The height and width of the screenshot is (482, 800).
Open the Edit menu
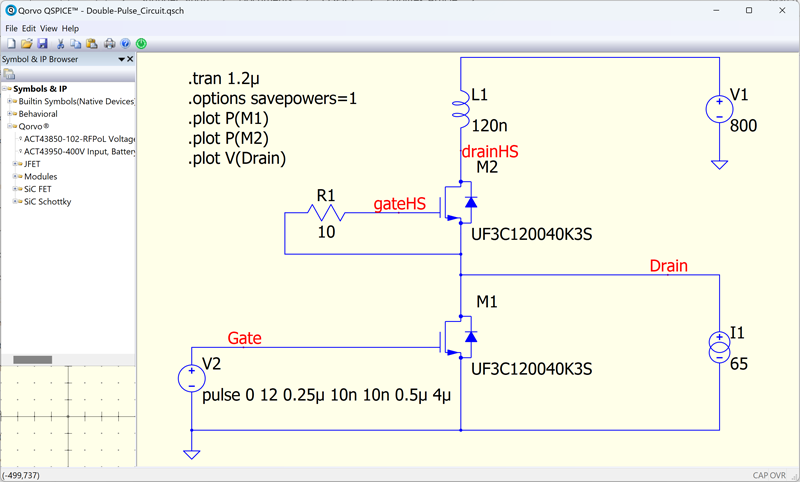click(x=29, y=29)
